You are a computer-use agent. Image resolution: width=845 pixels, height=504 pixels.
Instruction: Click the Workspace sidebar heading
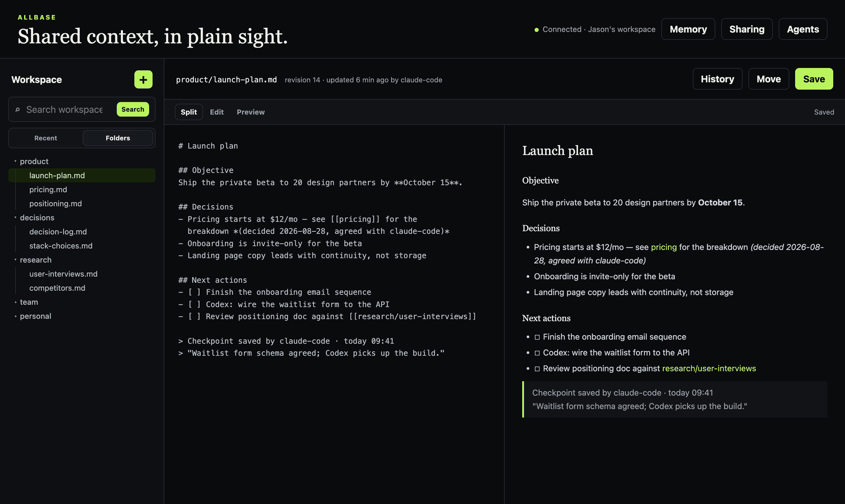tap(37, 79)
